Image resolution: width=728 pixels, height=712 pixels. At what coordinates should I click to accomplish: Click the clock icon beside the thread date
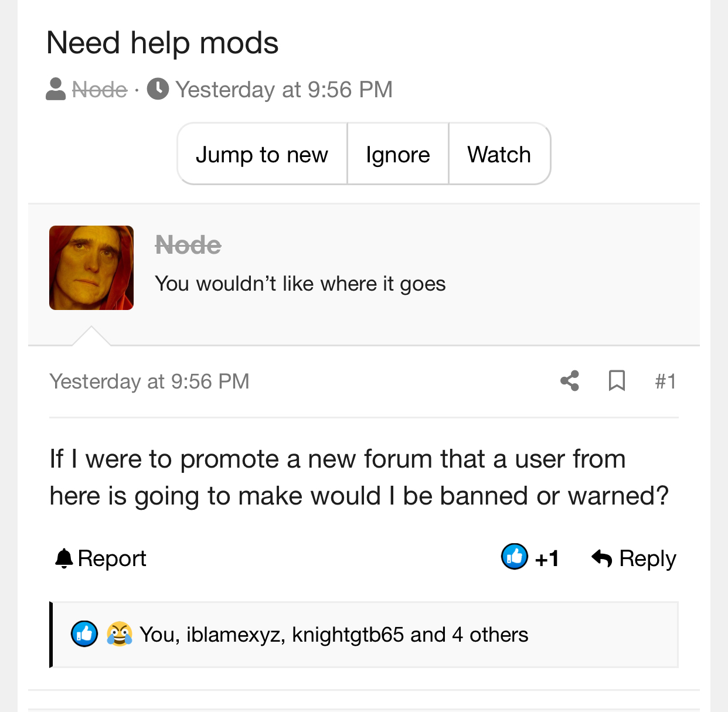pyautogui.click(x=158, y=90)
